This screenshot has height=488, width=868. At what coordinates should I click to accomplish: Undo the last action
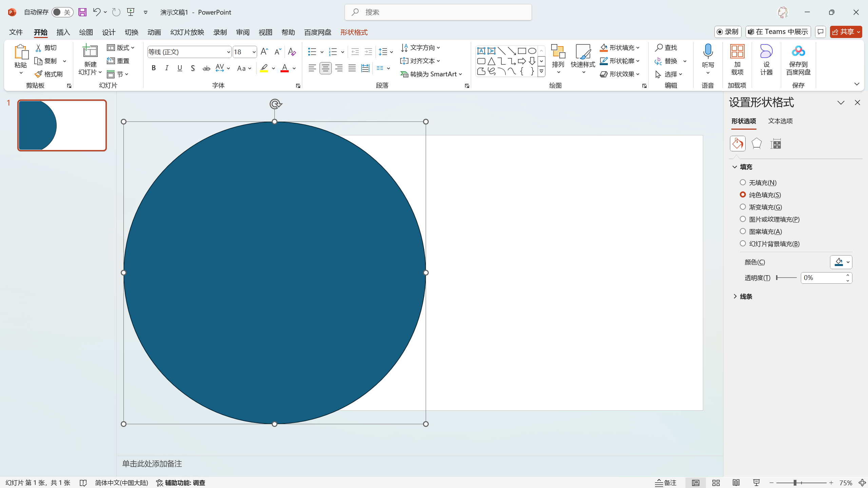tap(97, 12)
